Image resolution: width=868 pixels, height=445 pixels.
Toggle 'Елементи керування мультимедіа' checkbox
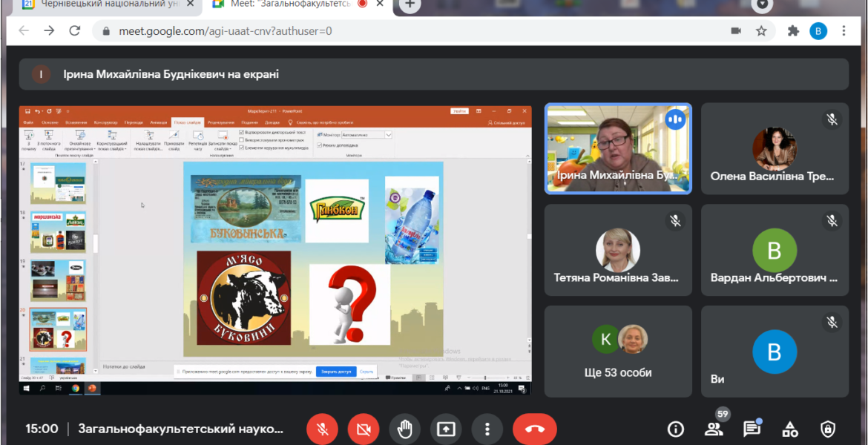pos(241,148)
